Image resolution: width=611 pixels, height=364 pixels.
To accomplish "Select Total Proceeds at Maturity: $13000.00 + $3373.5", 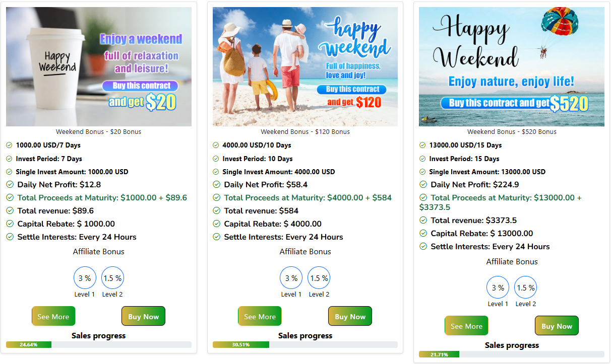I will [x=501, y=202].
